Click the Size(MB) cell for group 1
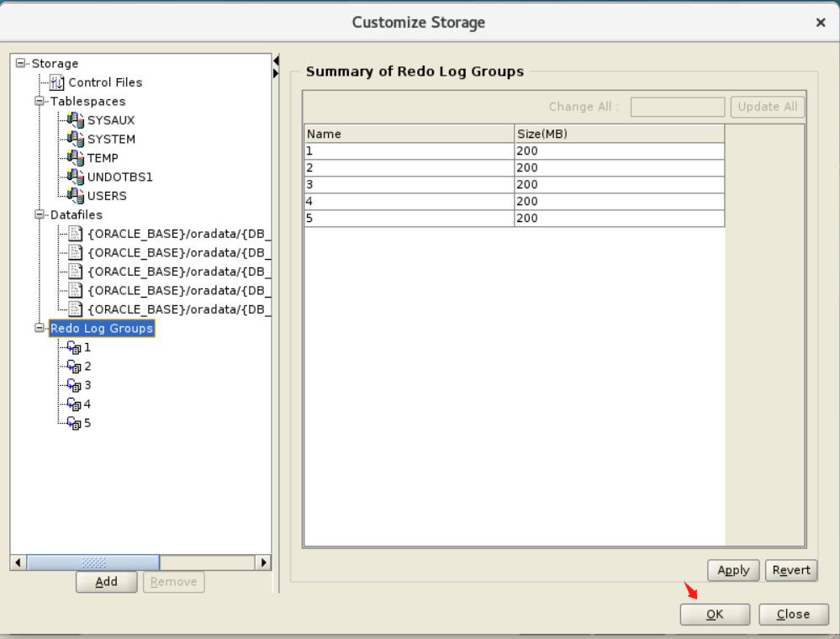This screenshot has width=840, height=639. pyautogui.click(x=619, y=151)
